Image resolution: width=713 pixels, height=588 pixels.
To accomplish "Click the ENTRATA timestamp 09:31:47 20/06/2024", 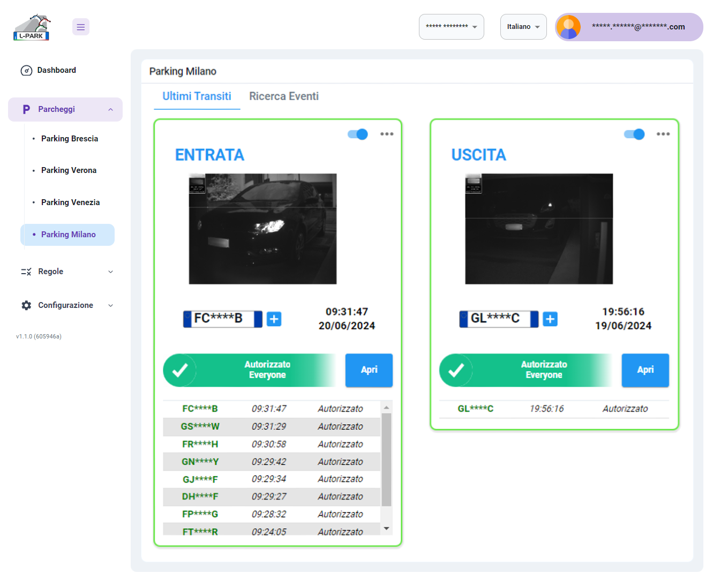I will 347,319.
